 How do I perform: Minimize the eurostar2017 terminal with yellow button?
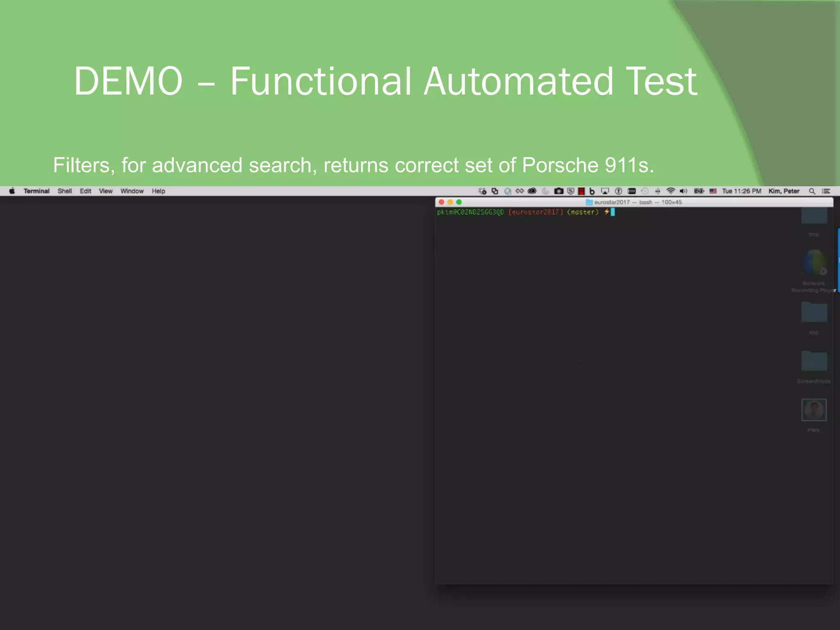(x=450, y=202)
